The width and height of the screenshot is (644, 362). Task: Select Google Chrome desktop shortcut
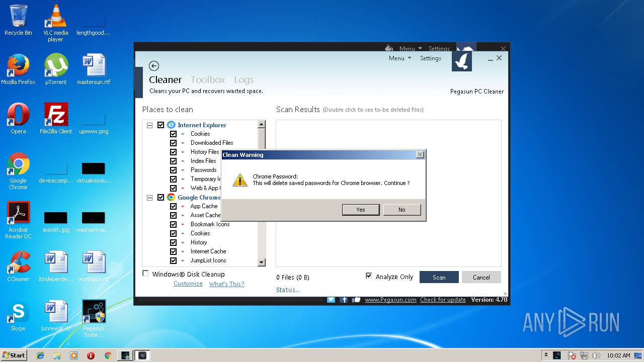coord(18,171)
